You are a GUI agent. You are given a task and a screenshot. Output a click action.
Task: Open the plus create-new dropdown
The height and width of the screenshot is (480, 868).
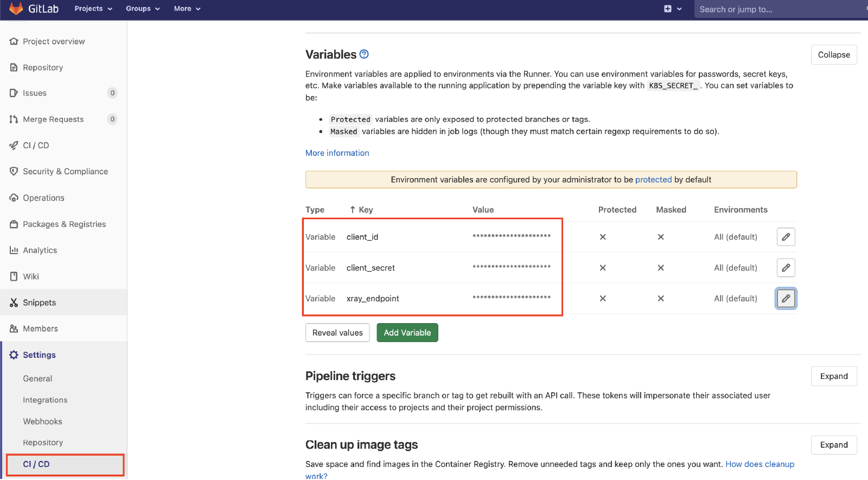tap(673, 9)
